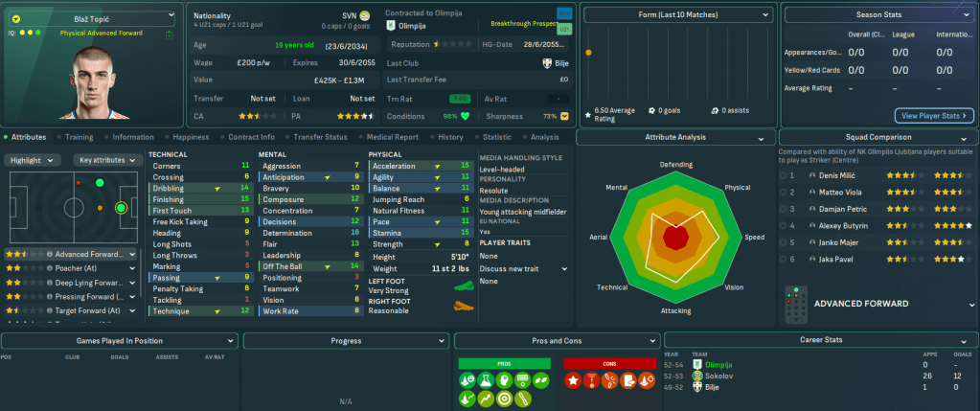Image resolution: width=980 pixels, height=411 pixels.
Task: Select the radio button next to Denis Milić
Action: pos(783,176)
